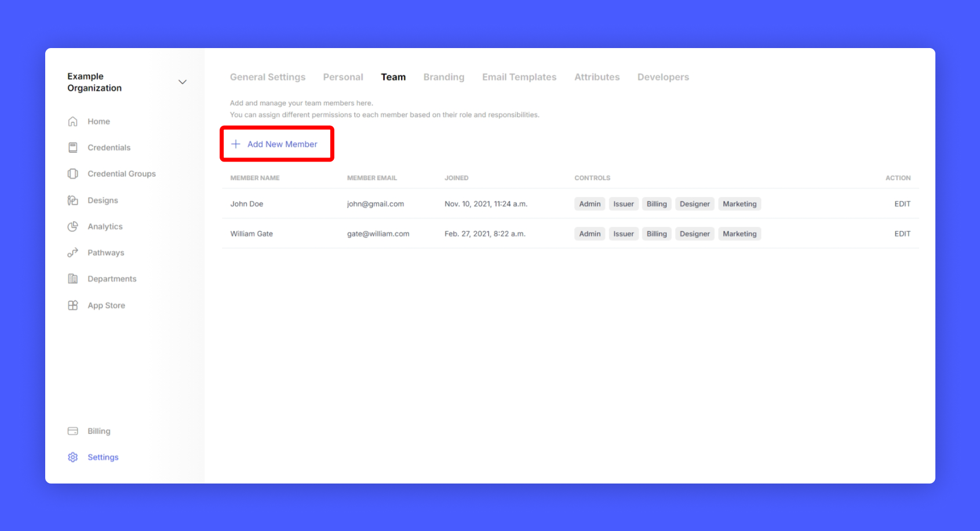
Task: Open Analytics using the pie chart icon
Action: coord(72,226)
